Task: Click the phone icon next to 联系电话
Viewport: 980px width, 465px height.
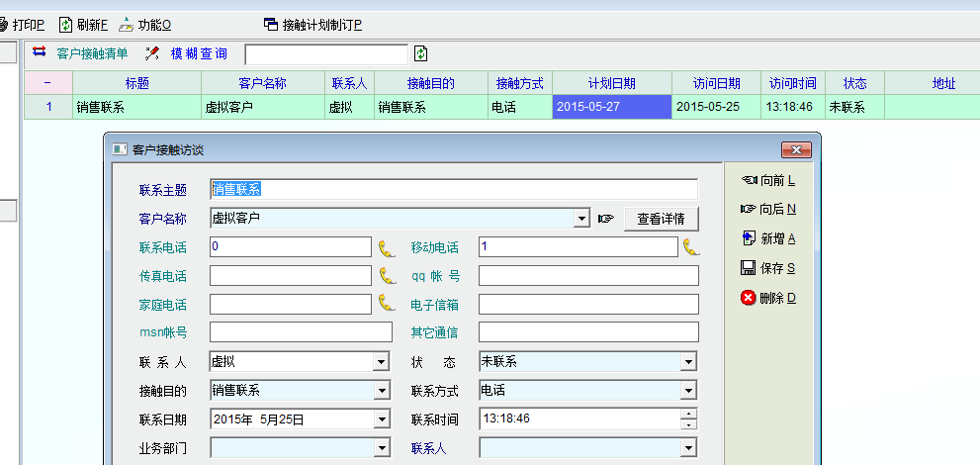Action: (387, 247)
